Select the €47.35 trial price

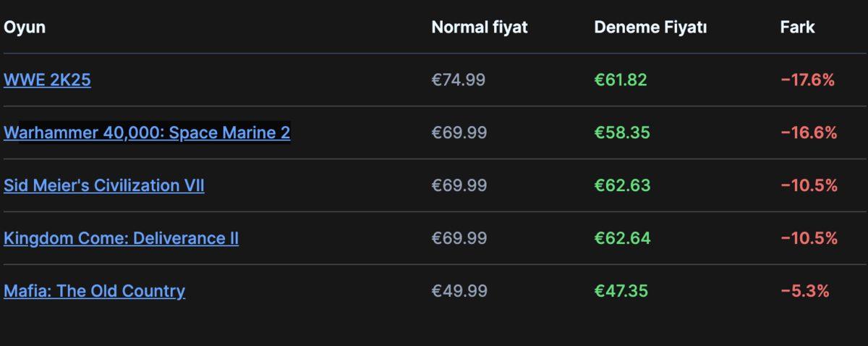tap(621, 291)
